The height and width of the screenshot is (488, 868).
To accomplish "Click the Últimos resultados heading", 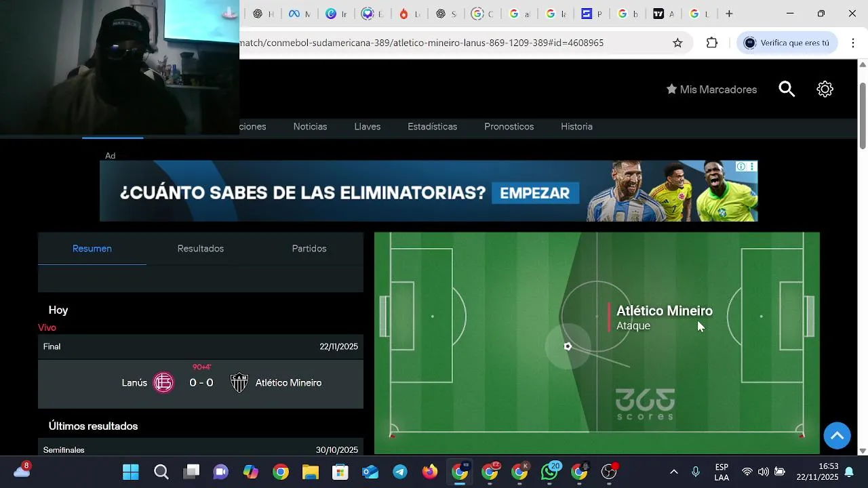I will point(93,426).
